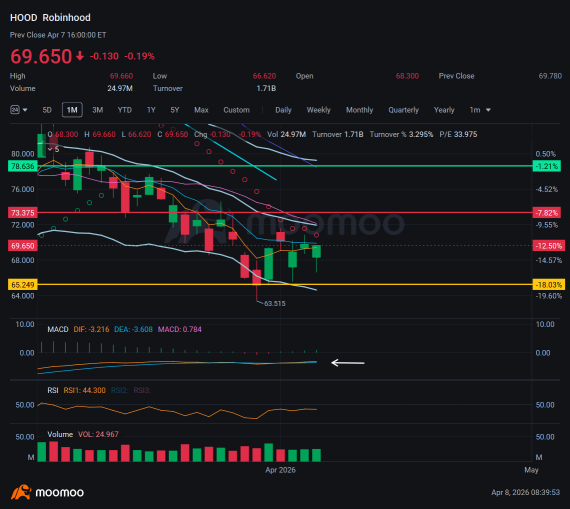Click the Low 66.620 value
This screenshot has width=570, height=509.
[x=264, y=76]
